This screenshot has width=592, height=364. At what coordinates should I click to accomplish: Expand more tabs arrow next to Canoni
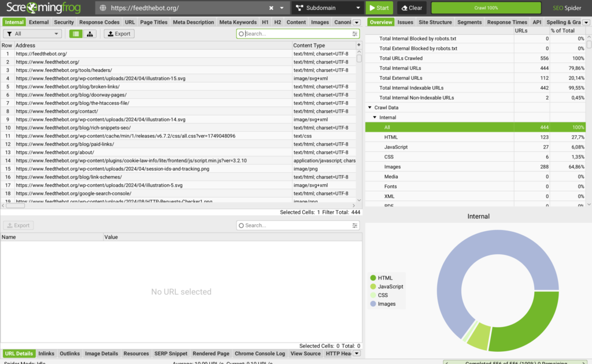tap(356, 23)
